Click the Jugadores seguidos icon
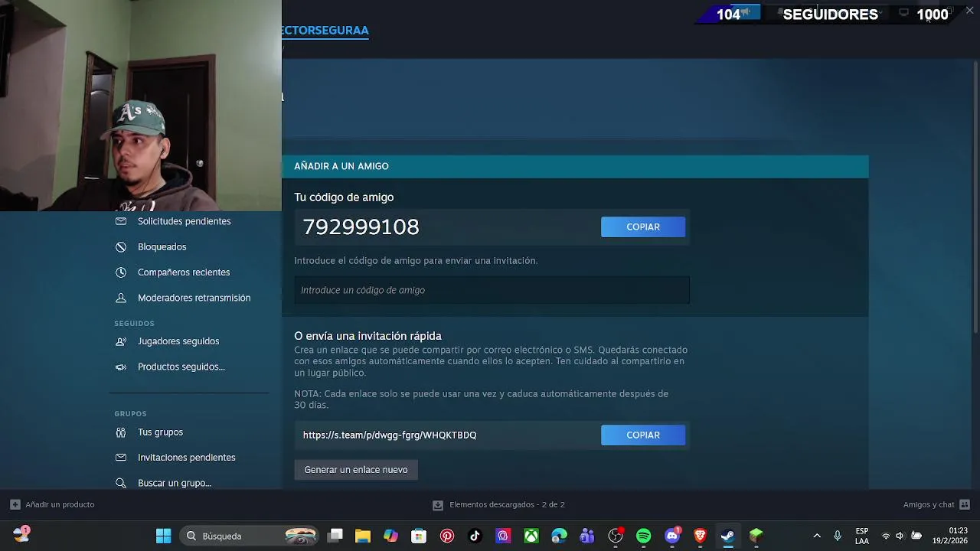Image resolution: width=980 pixels, height=551 pixels. coord(121,341)
